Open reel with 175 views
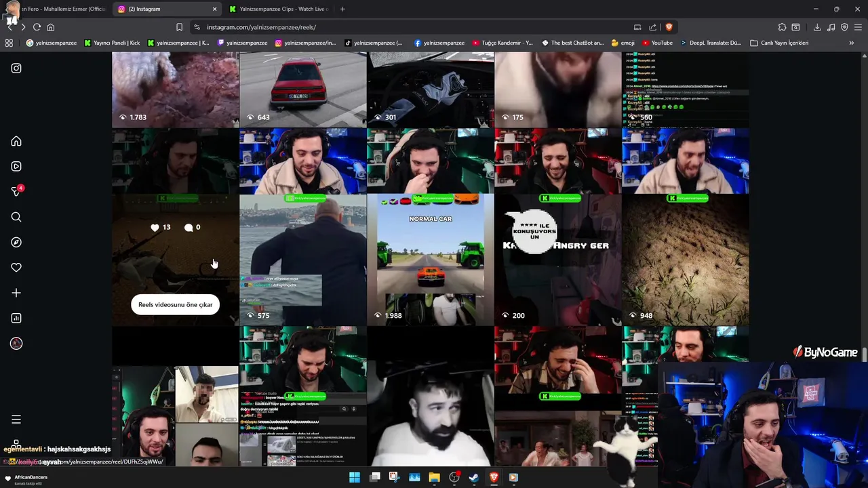868x488 pixels. click(x=557, y=89)
